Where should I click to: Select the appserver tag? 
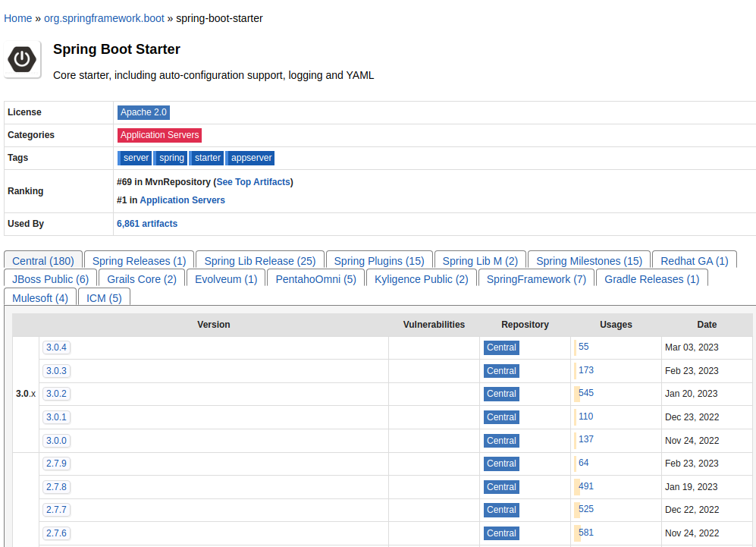click(x=250, y=158)
